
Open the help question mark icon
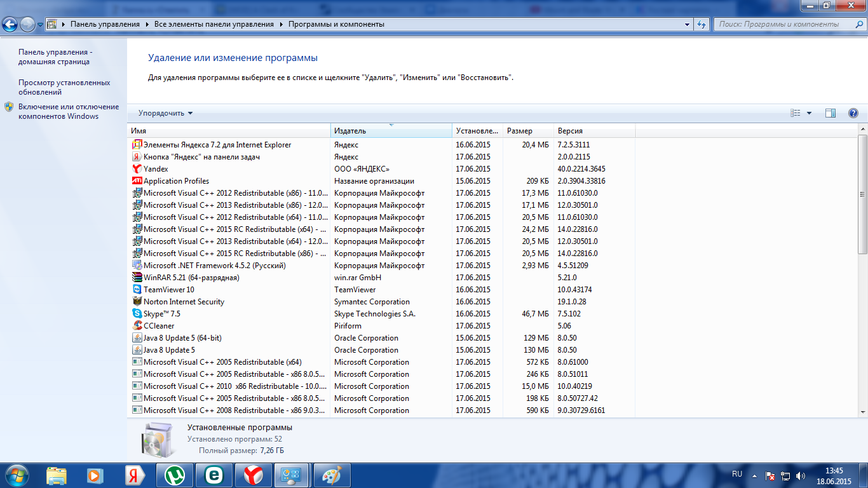coord(853,113)
